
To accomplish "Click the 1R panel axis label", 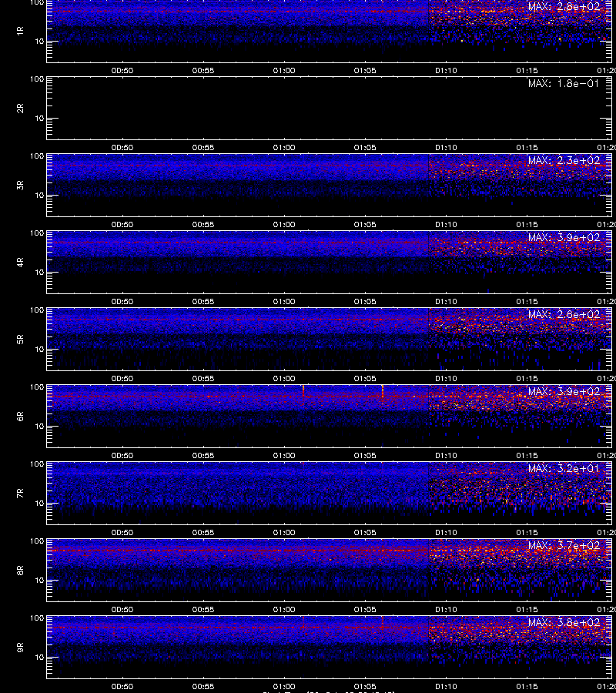I will click(x=20, y=31).
